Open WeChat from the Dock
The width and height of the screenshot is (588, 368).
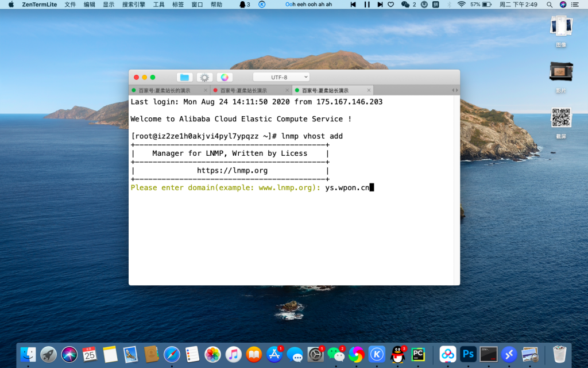click(x=335, y=354)
